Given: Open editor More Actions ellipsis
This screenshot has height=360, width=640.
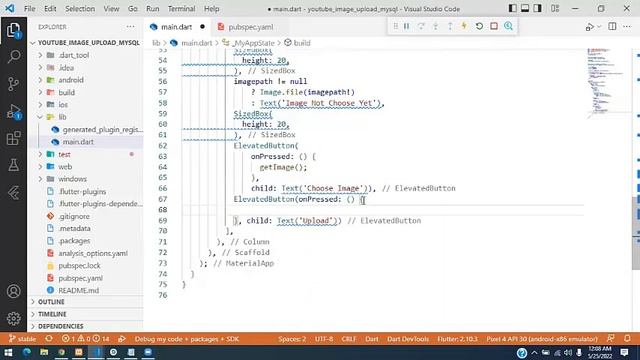Looking at the screenshot, I should (x=627, y=27).
